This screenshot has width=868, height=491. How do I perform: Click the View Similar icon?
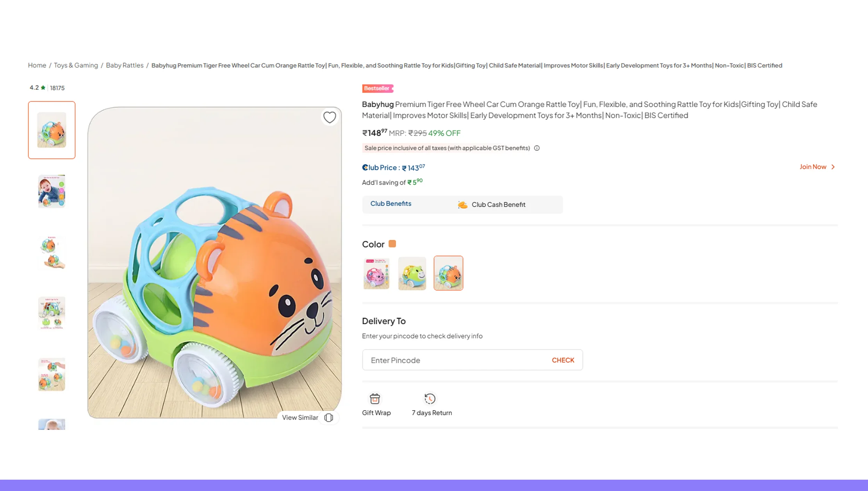(329, 418)
